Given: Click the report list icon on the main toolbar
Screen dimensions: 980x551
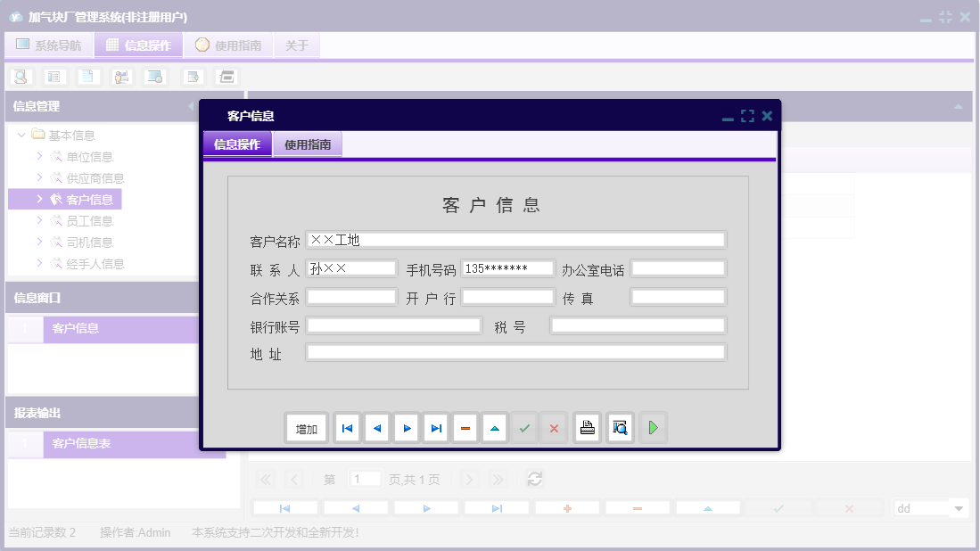Looking at the screenshot, I should pos(54,76).
